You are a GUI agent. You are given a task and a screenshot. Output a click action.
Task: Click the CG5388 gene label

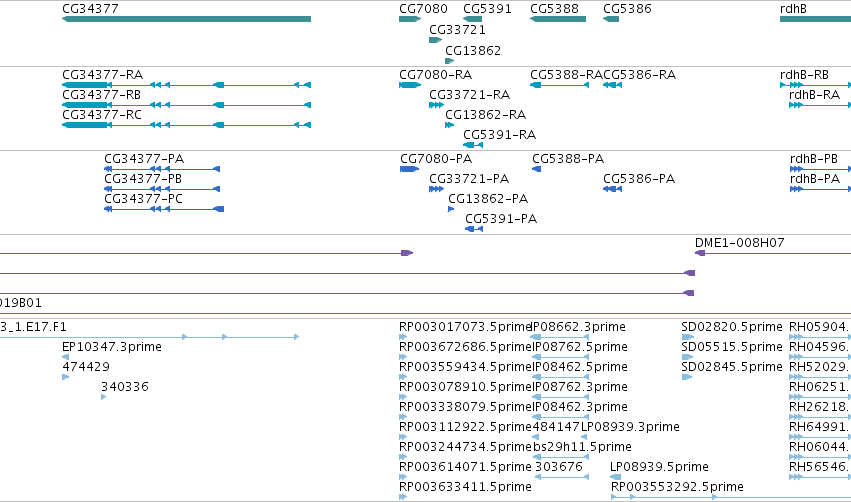[555, 9]
